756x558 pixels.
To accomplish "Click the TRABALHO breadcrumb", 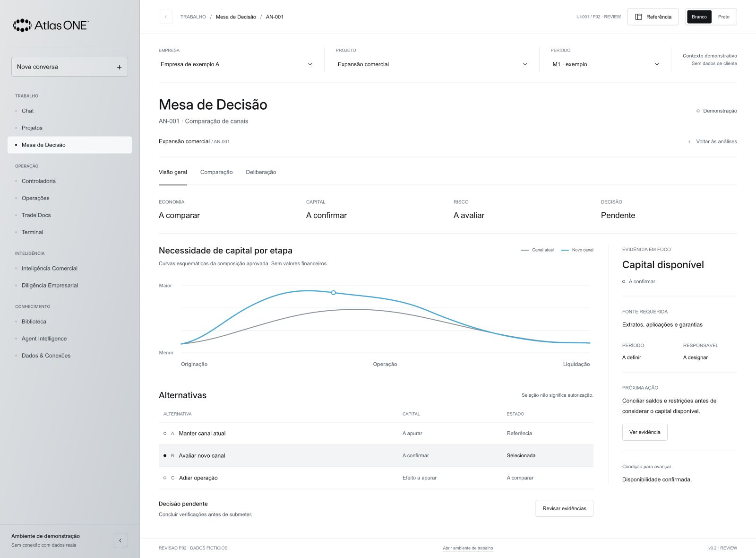I will (x=193, y=17).
